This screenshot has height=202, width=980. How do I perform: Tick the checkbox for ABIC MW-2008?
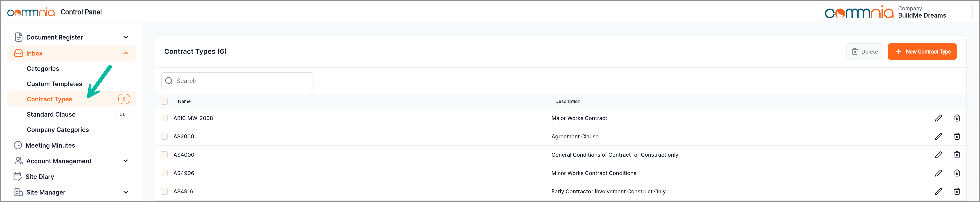click(164, 118)
